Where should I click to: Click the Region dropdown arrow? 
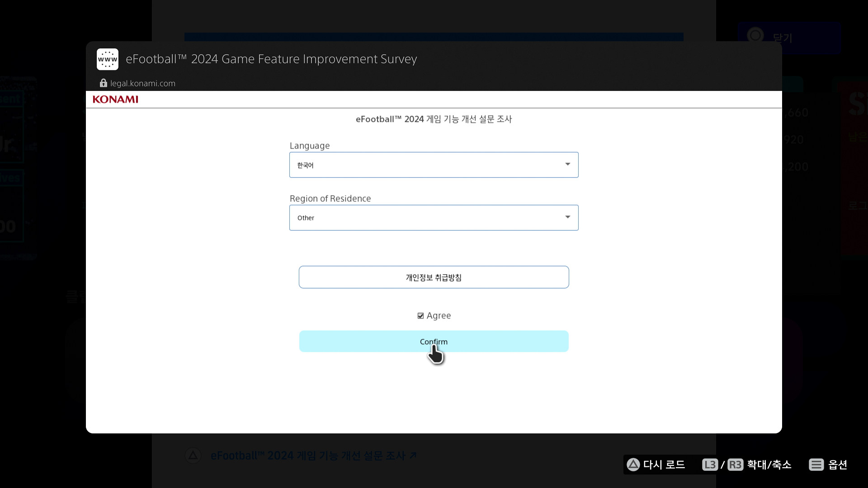click(567, 217)
